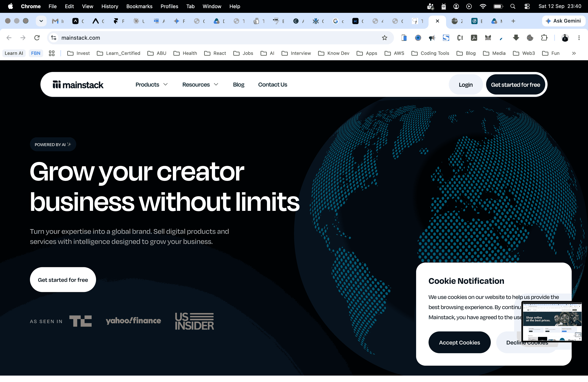Show more bookmarks with double chevron
The height and width of the screenshot is (382, 588).
point(574,53)
